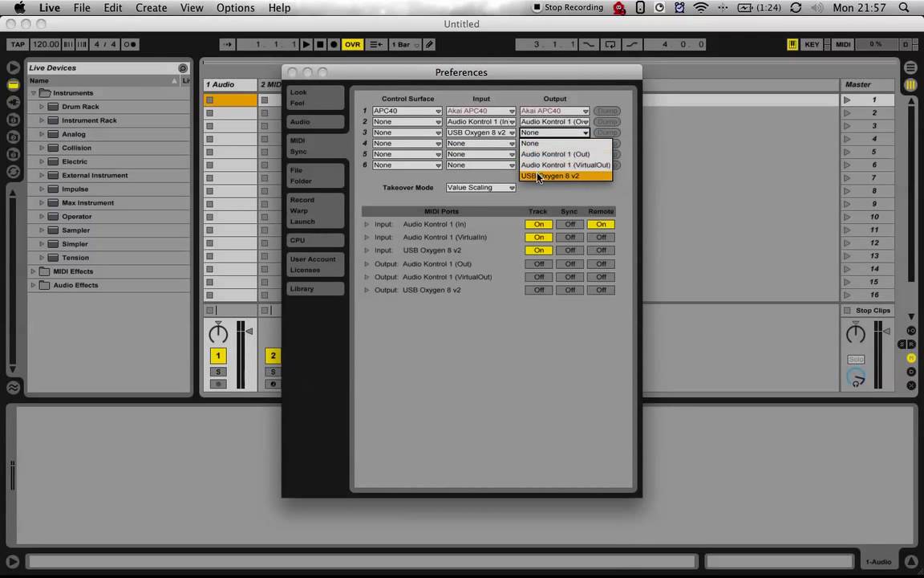
Task: Choose None in output dropdown list
Action: point(565,144)
